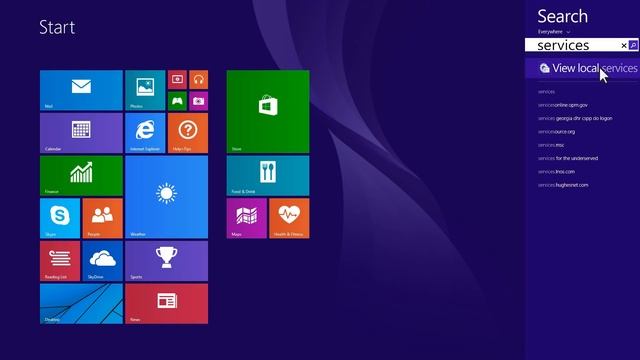The height and width of the screenshot is (360, 640).
Task: Open the Health & Fitness tile
Action: pos(289,218)
